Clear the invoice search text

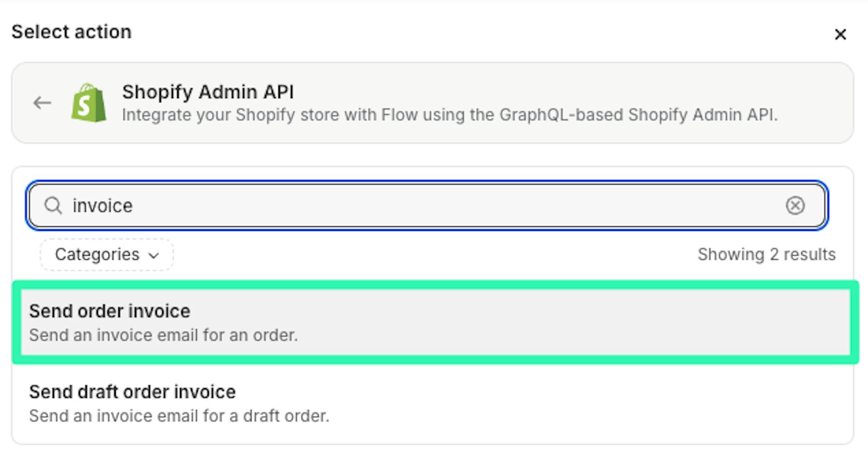(795, 206)
